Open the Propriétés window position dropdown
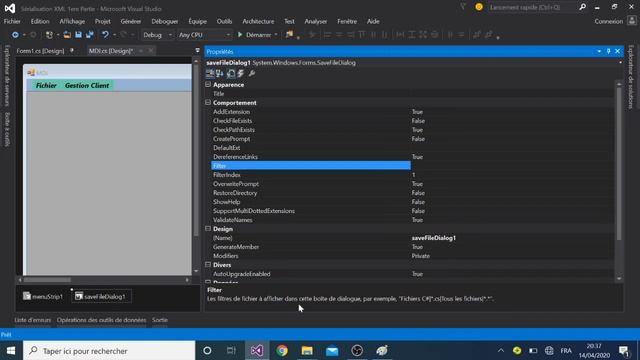 [x=599, y=51]
